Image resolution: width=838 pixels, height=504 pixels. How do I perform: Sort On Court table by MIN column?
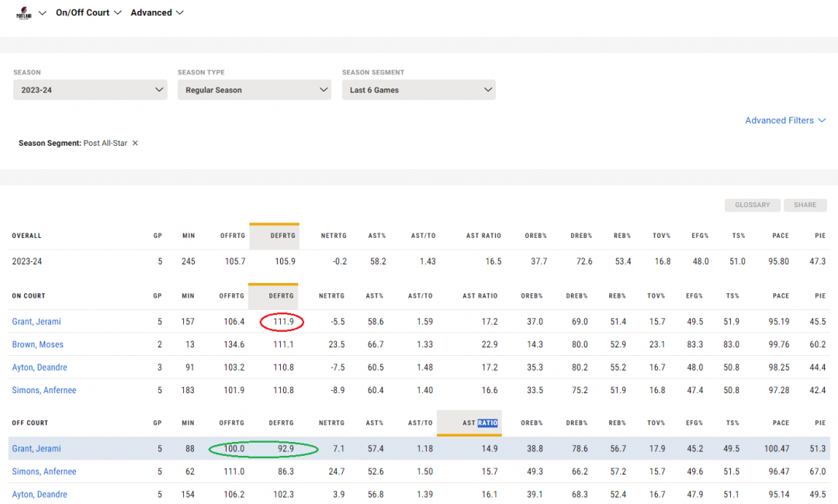[188, 295]
